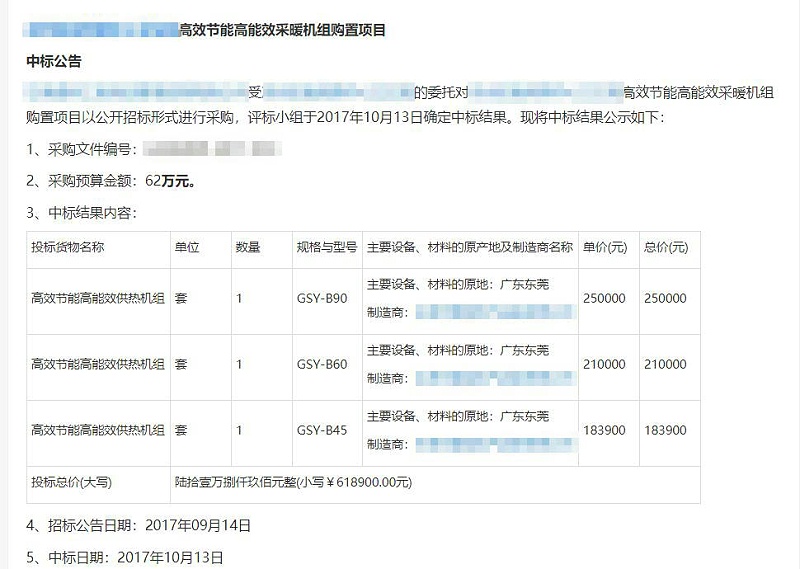Click the 招标公告日期 2017年09月14日 line
800x569 pixels.
click(x=138, y=524)
